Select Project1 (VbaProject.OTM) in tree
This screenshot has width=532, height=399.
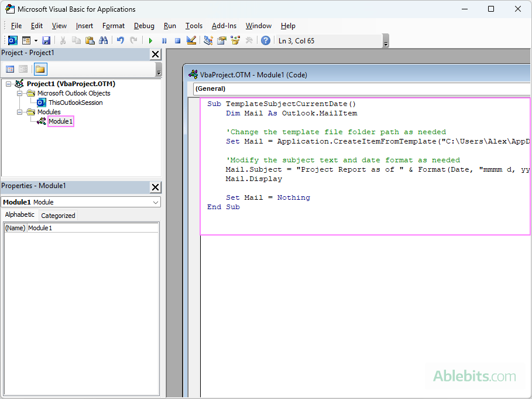71,84
